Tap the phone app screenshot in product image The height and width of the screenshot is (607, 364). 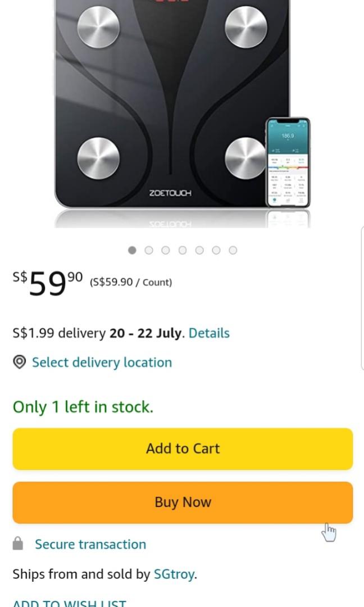coord(288,163)
